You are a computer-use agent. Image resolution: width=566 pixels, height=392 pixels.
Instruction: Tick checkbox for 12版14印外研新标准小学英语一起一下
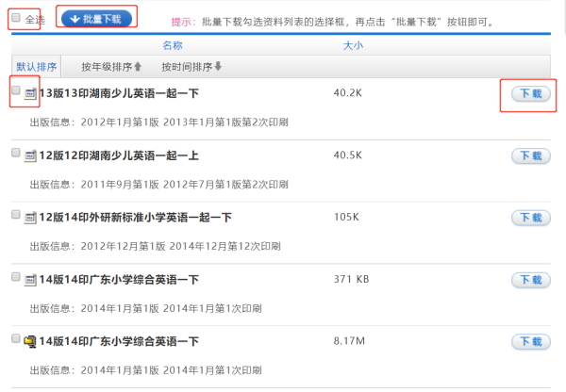point(16,215)
